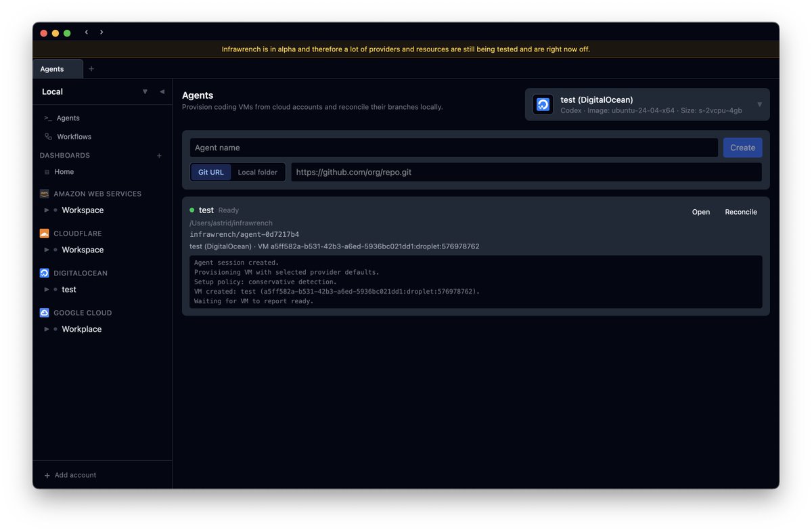
Task: Click the plus icon beside Add account
Action: pos(47,475)
